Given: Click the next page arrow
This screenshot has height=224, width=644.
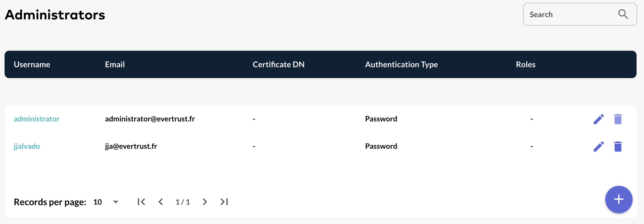Looking at the screenshot, I should 204,201.
